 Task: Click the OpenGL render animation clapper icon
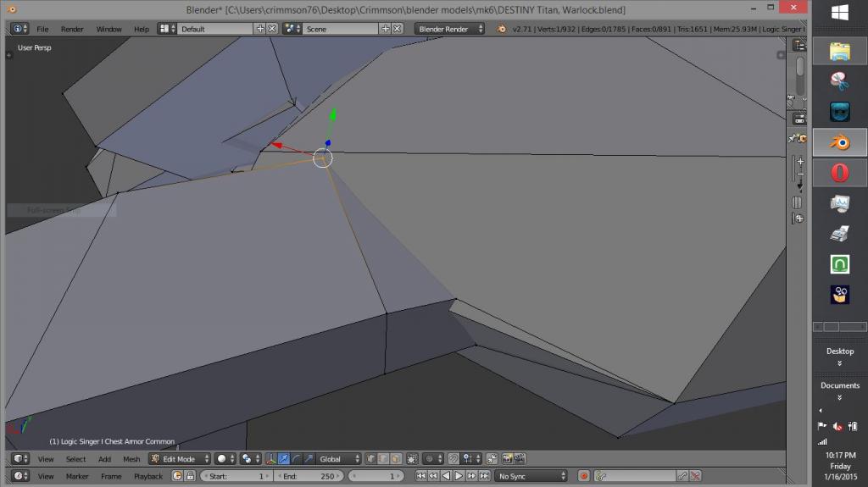click(x=520, y=459)
